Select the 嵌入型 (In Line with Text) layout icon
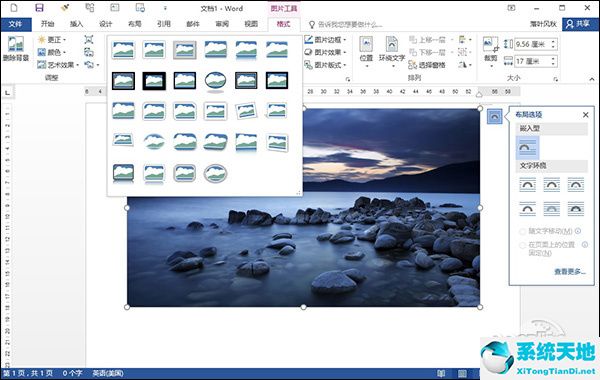Image resolution: width=600 pixels, height=380 pixels. [528, 148]
